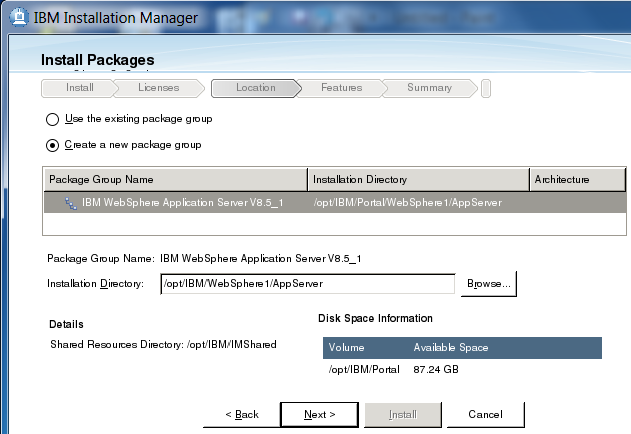Screen dimensions: 631x434
Task: Click the /opt/IBM/Portal volume entry
Action: pos(364,370)
